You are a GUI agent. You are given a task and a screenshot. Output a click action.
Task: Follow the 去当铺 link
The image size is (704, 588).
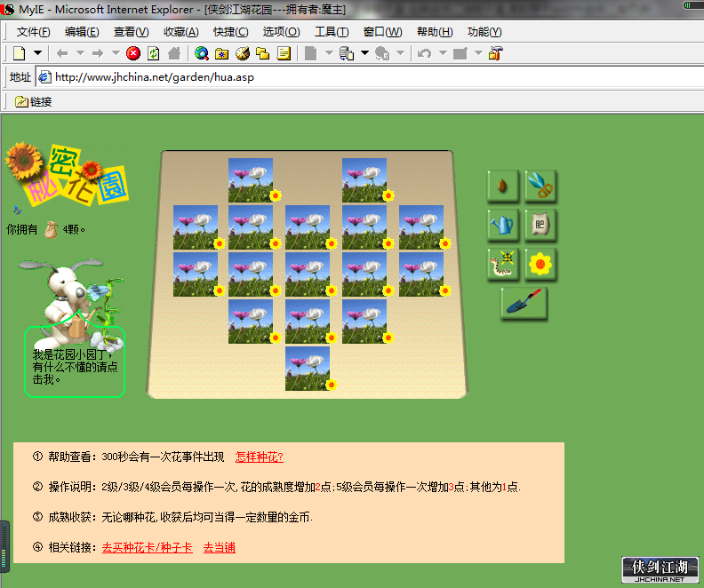coord(220,548)
